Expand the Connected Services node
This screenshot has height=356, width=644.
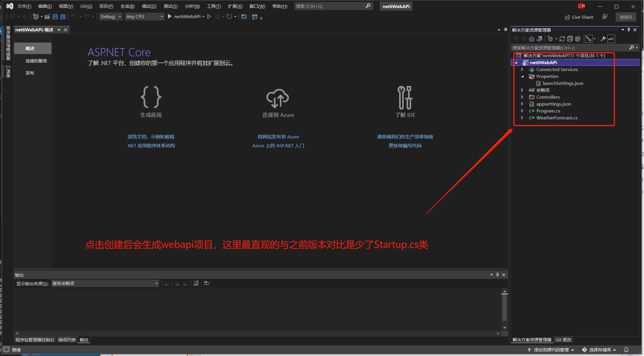[522, 69]
